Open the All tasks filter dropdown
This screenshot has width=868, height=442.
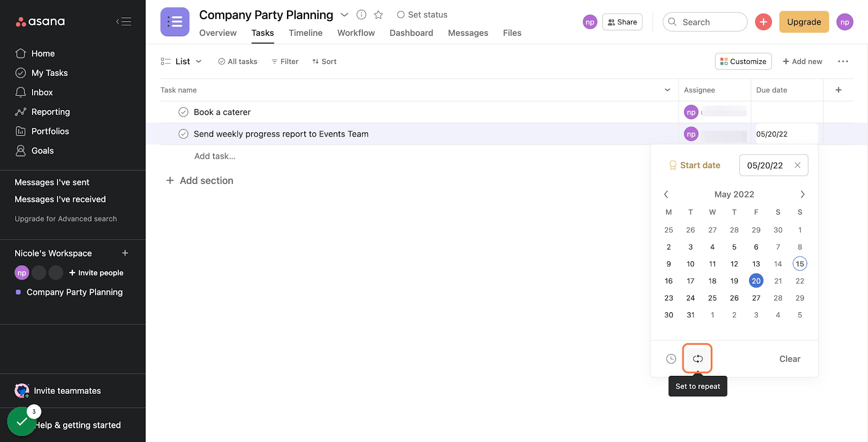click(238, 61)
